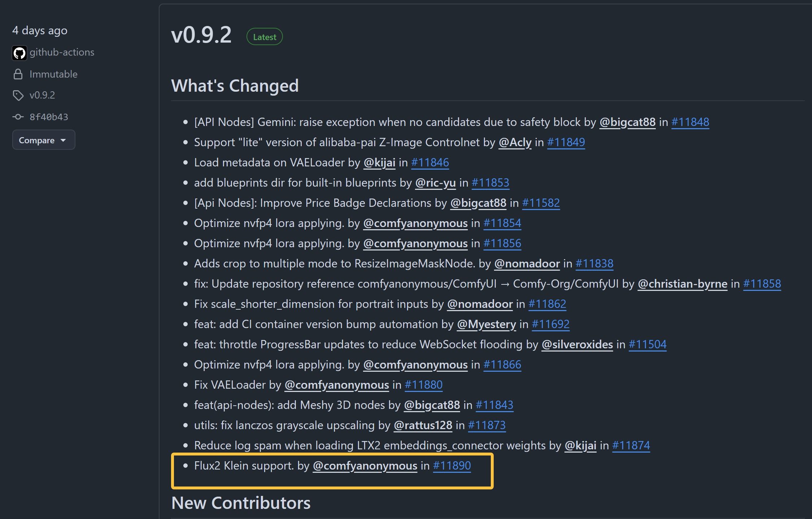Visit the @silveroxides user profile
812x519 pixels.
577,344
